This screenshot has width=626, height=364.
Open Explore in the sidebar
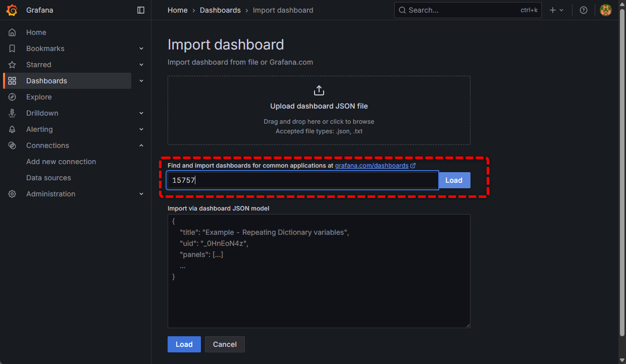tap(39, 97)
